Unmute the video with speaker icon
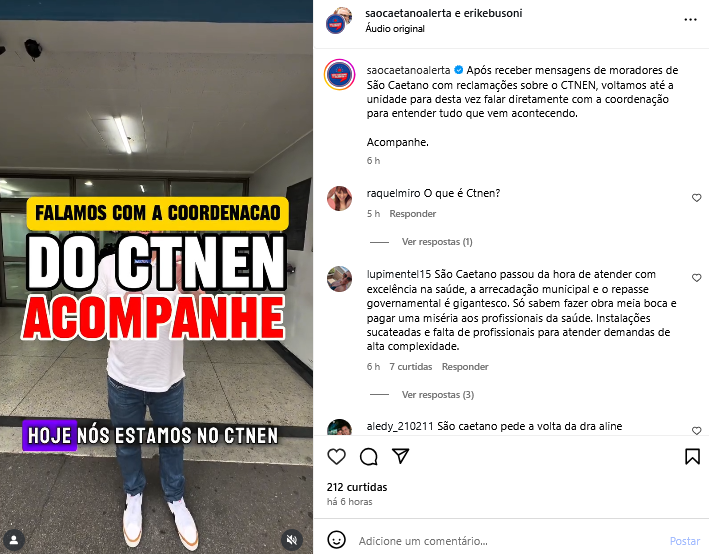The height and width of the screenshot is (554, 709). 292,540
